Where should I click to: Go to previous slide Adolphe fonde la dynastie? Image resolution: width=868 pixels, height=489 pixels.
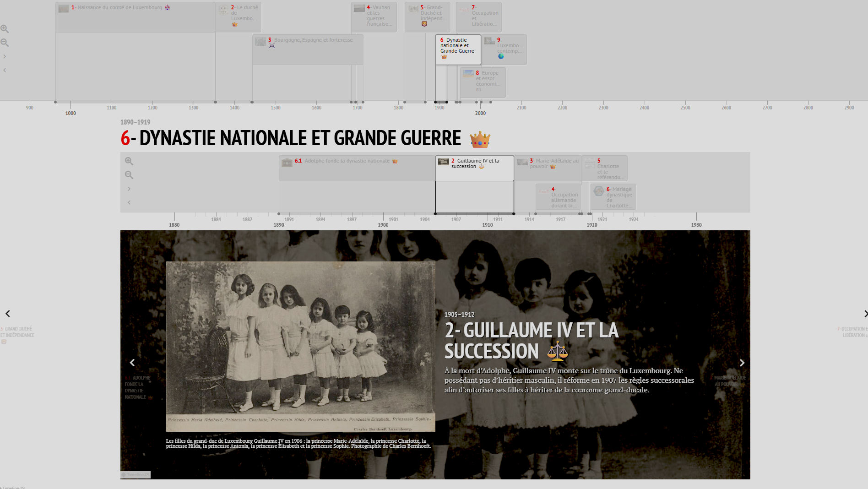[132, 363]
